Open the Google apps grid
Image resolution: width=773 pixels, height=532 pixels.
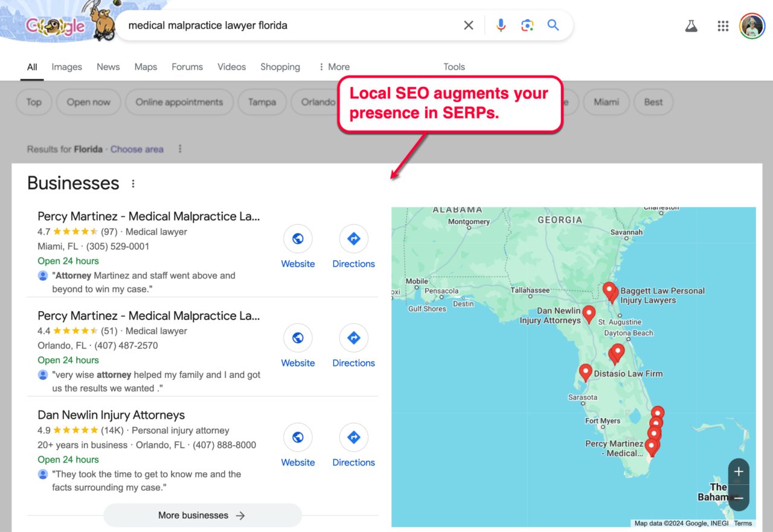point(723,25)
